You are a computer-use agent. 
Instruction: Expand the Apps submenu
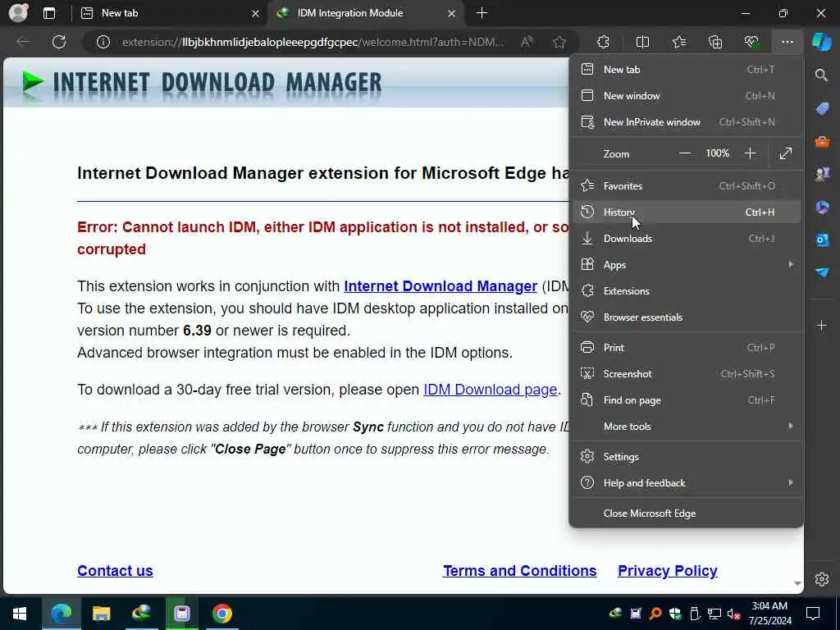pyautogui.click(x=687, y=265)
